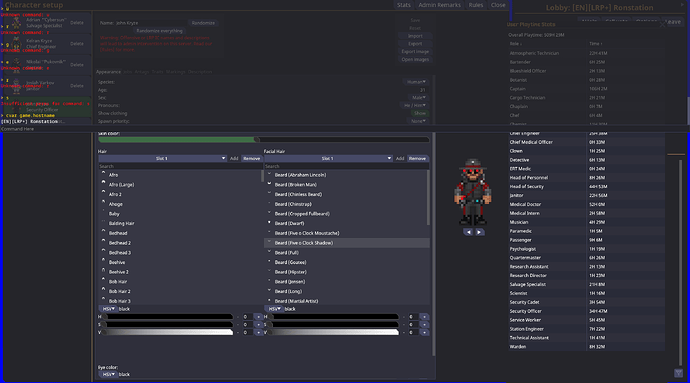Open the Facial Hair Slot 1 dropdown

coord(328,158)
